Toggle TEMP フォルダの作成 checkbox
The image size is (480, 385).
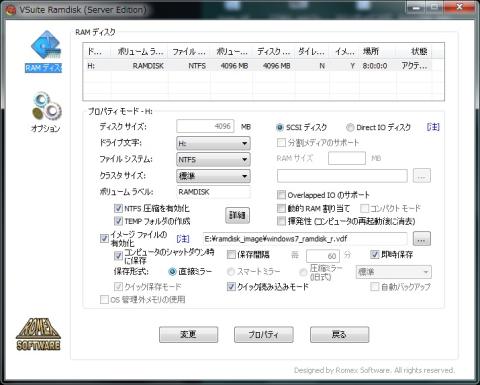(x=118, y=221)
